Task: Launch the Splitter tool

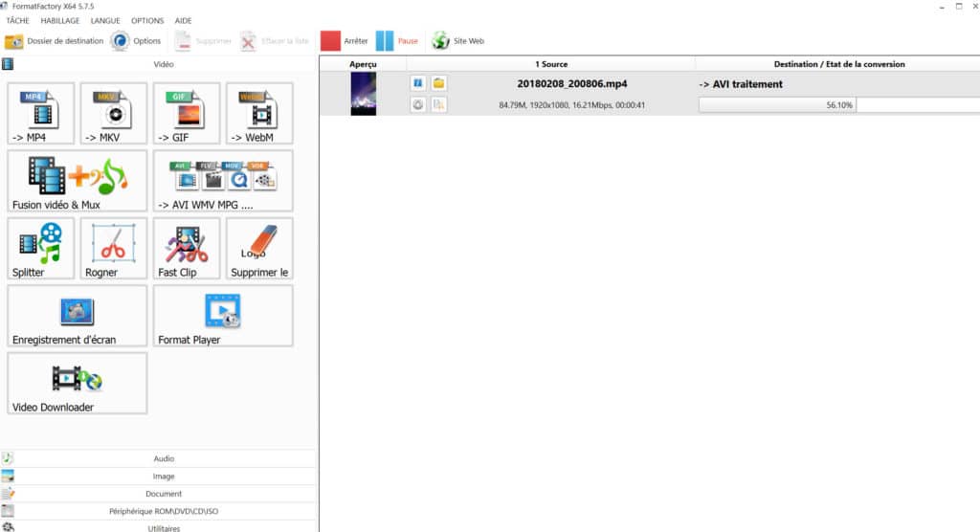Action: coord(40,248)
